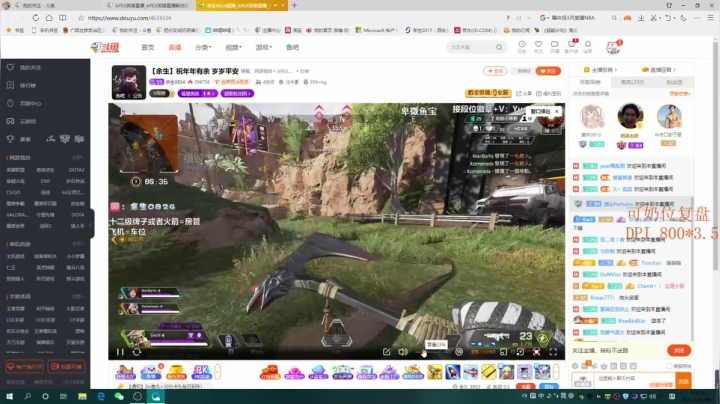Select VALORANT category in sidebar
Image resolution: width=720 pixels, height=404 pixels.
(x=17, y=215)
